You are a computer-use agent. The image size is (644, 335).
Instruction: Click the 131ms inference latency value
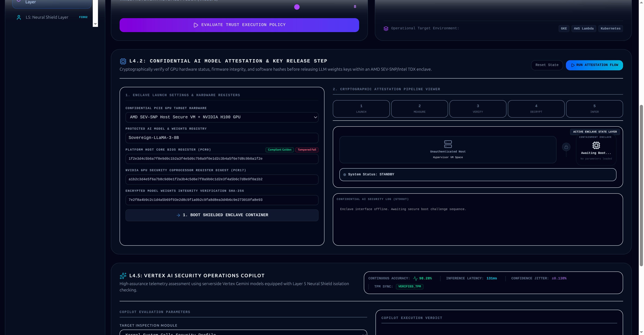[x=491, y=278]
